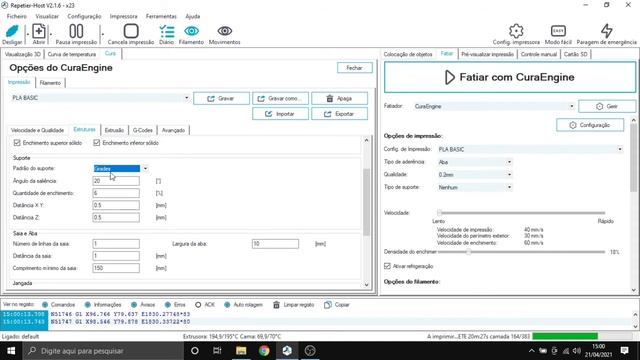Click the Gravar save button

[x=221, y=98]
